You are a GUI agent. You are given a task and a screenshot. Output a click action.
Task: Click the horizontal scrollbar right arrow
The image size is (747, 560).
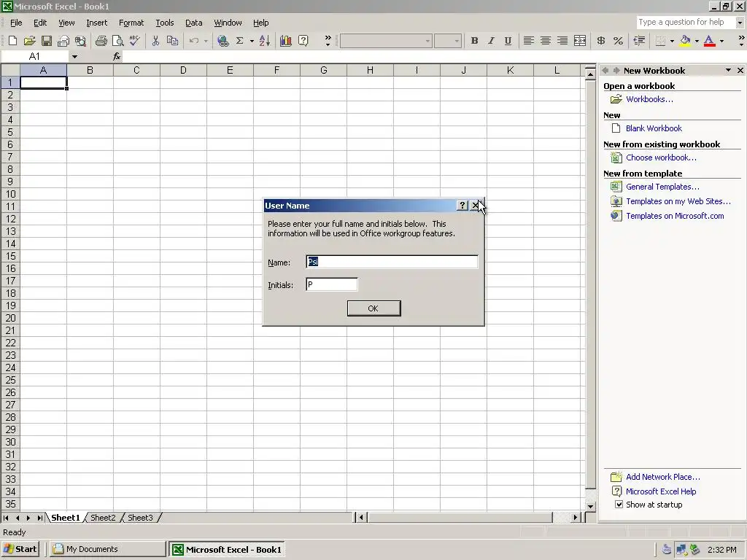pyautogui.click(x=576, y=517)
